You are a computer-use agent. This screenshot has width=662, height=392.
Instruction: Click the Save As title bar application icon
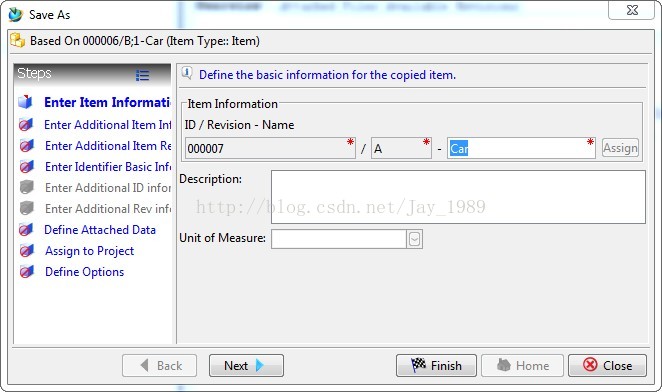click(x=16, y=14)
